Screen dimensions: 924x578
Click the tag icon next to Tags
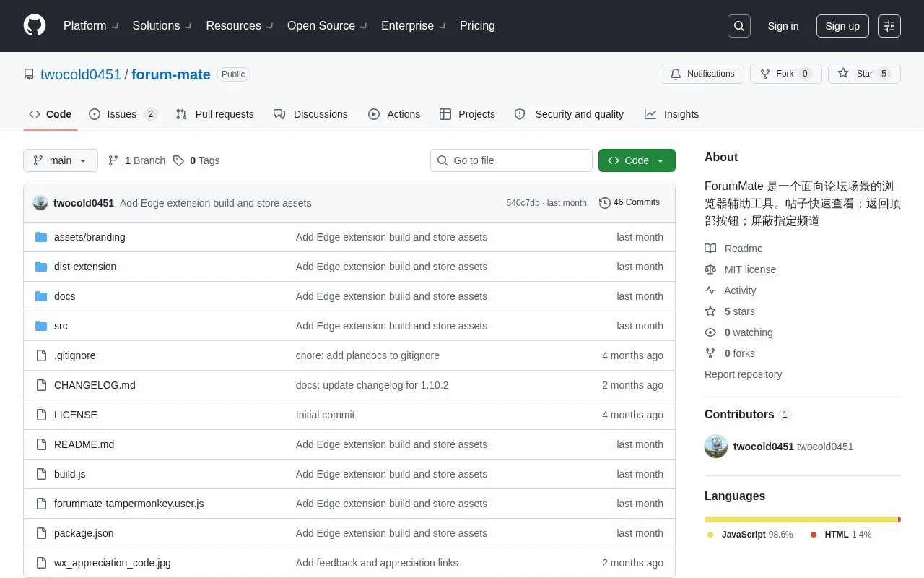tap(178, 160)
